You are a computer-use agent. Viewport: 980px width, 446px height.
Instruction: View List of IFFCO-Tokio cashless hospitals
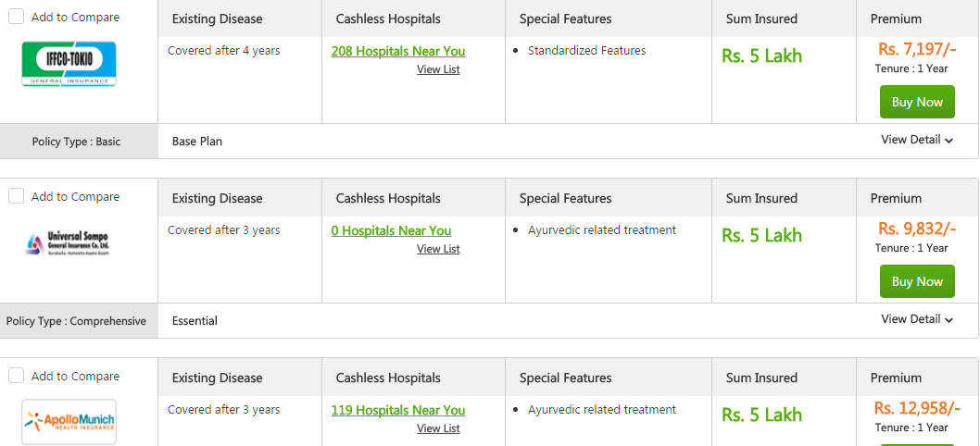pos(438,69)
